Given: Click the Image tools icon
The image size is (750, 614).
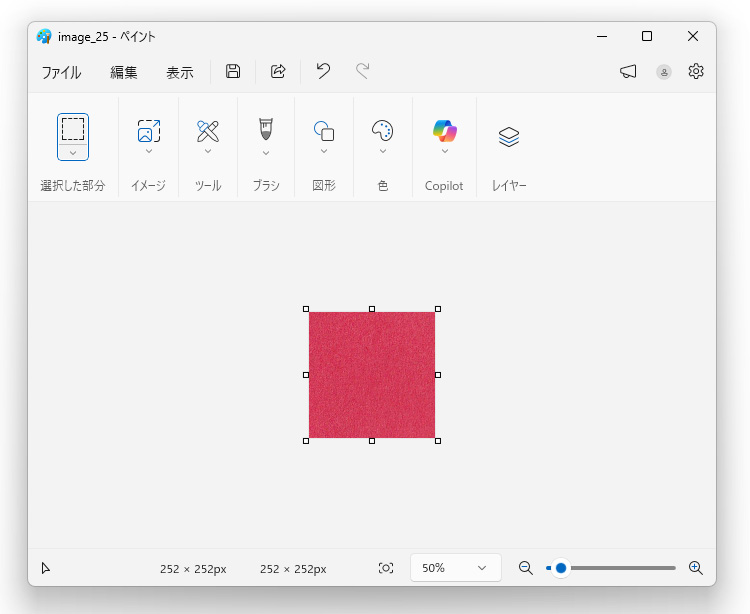Looking at the screenshot, I should (x=148, y=130).
